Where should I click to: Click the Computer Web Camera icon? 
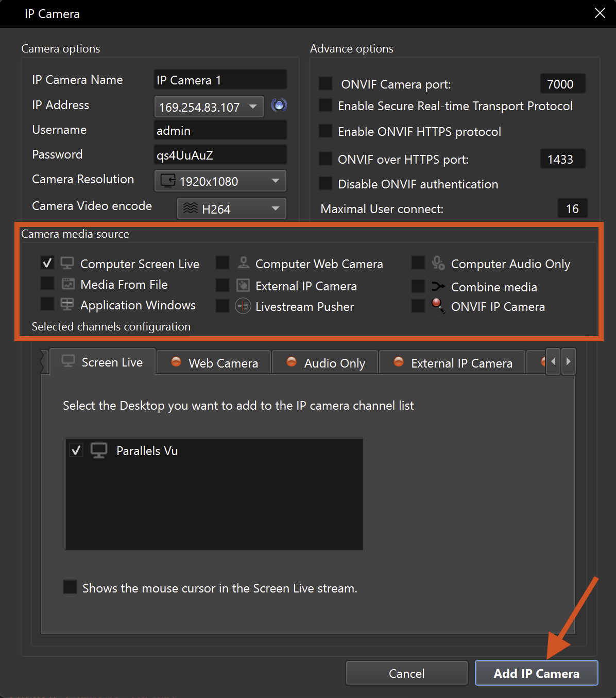tap(243, 263)
